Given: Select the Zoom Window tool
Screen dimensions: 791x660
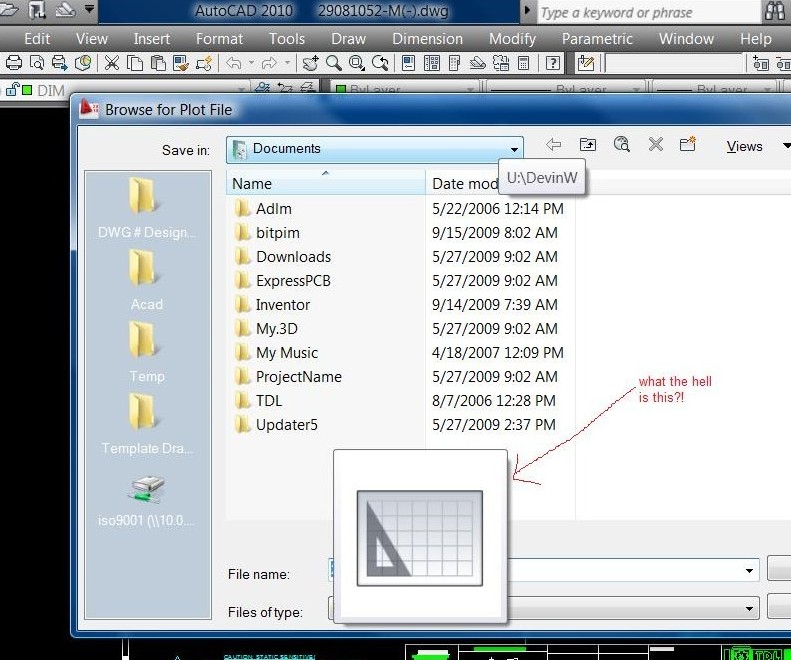Looking at the screenshot, I should 357,63.
